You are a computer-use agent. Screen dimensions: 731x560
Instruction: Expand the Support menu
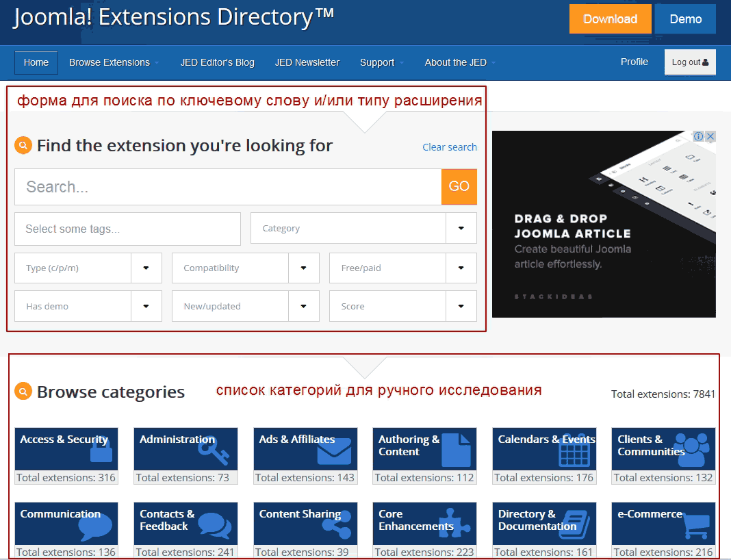(x=381, y=62)
